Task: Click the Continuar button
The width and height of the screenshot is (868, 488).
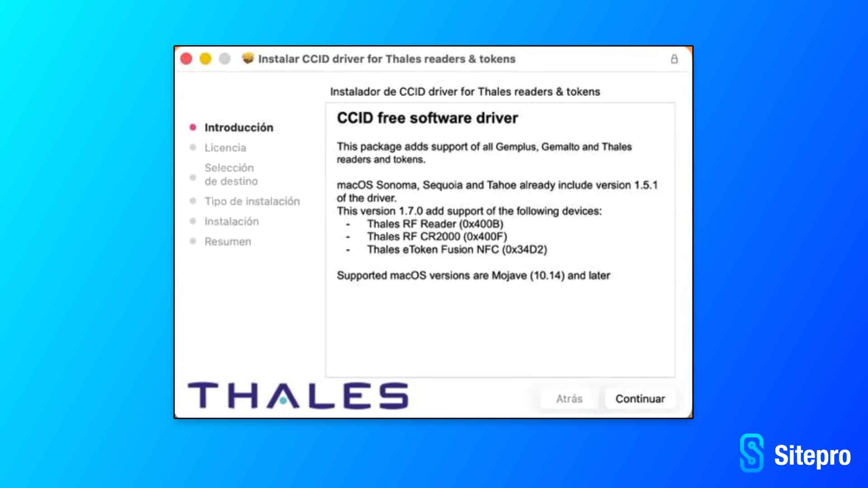Action: coord(640,399)
